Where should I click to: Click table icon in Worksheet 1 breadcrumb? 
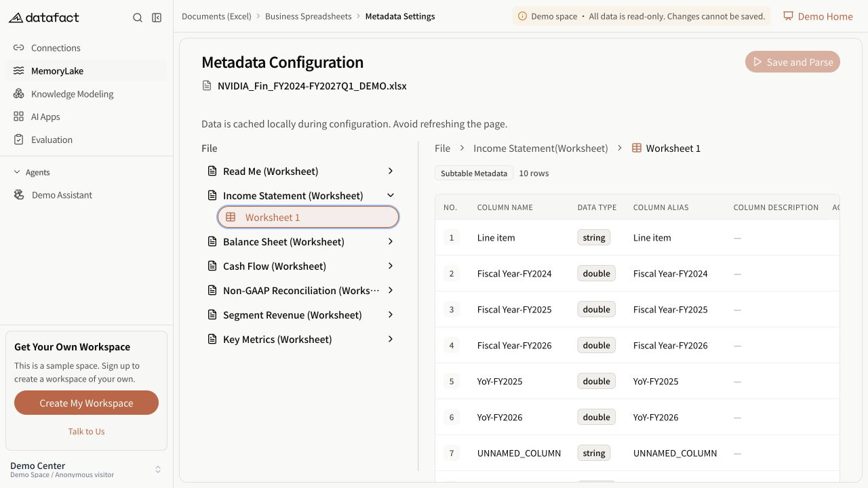click(637, 148)
